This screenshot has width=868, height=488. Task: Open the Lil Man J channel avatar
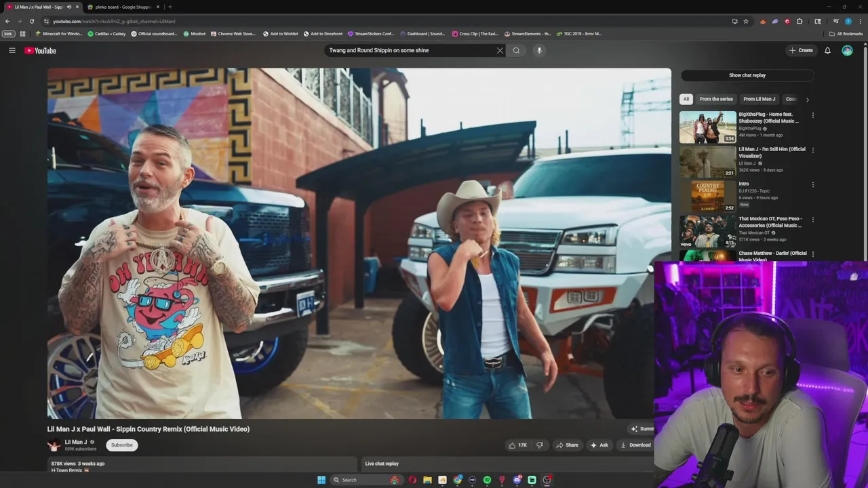coord(54,445)
